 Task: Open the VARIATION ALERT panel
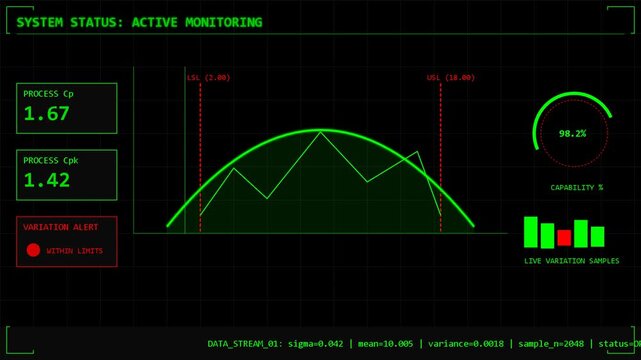tap(67, 241)
